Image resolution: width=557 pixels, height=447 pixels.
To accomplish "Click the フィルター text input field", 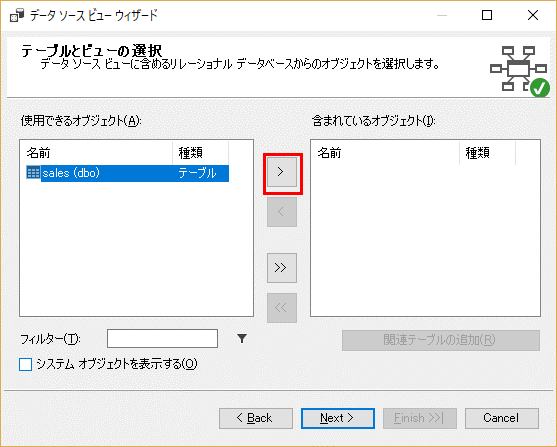I will (162, 339).
